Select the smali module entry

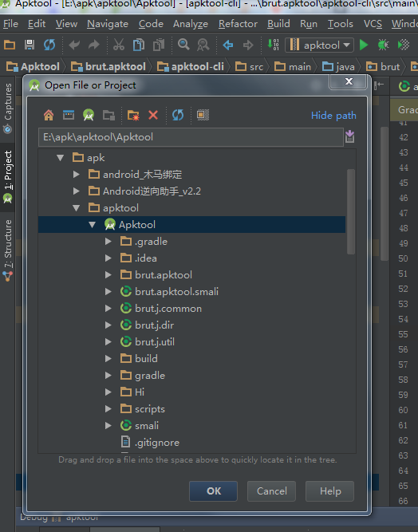tap(140, 425)
